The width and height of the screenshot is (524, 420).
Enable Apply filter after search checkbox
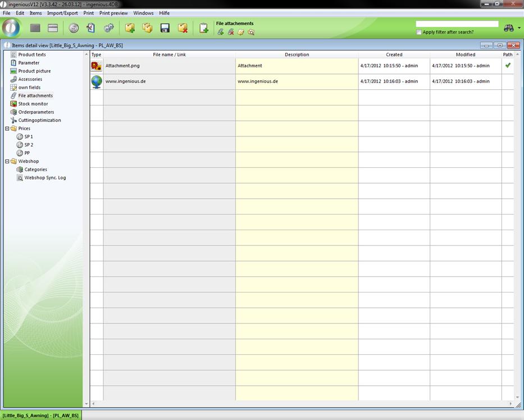pyautogui.click(x=419, y=32)
